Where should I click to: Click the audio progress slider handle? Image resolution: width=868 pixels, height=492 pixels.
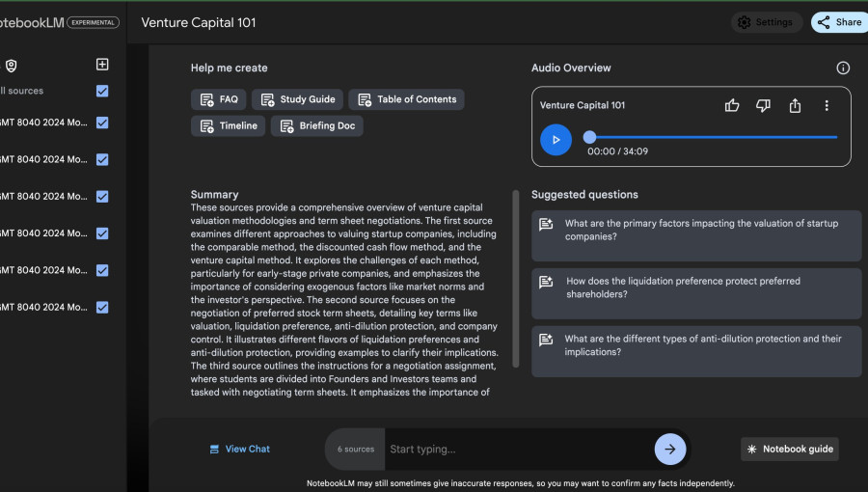click(589, 137)
